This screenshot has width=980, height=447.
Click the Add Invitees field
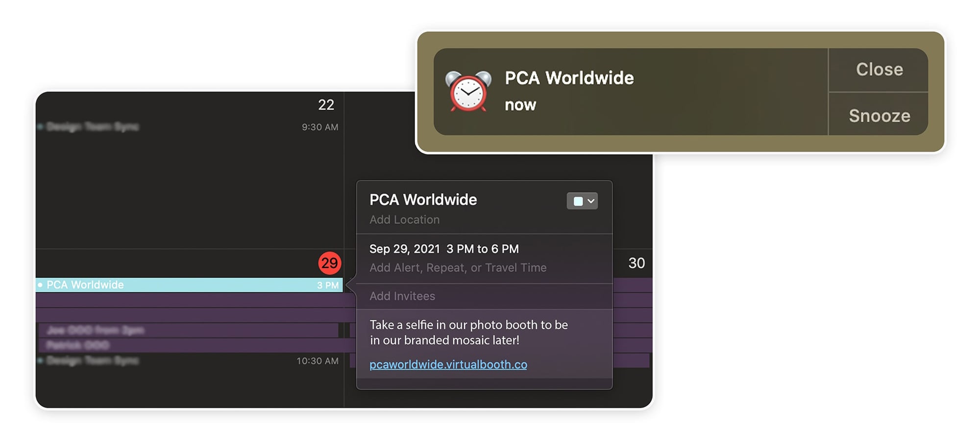coord(402,296)
